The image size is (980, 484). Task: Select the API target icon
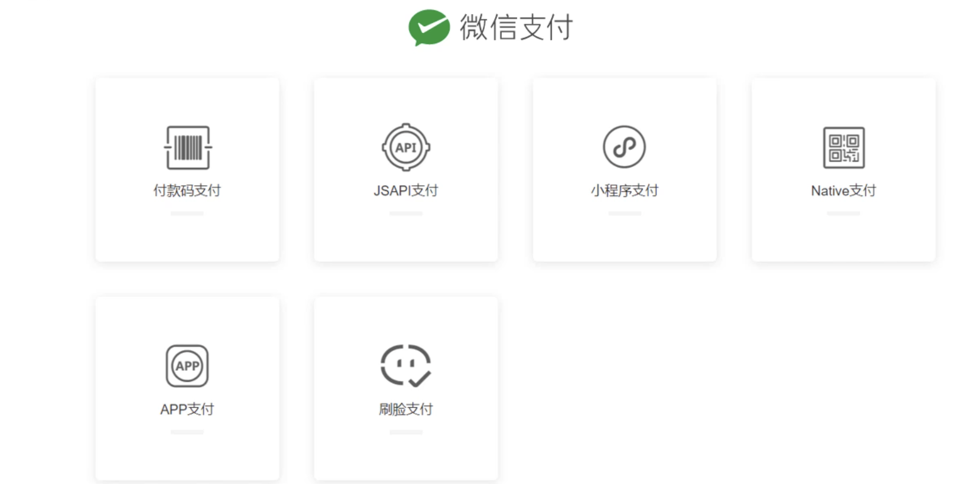(406, 147)
